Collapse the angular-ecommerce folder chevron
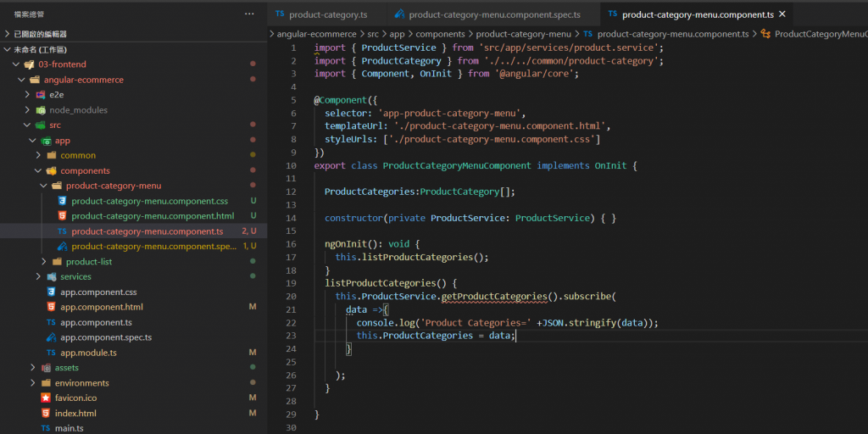 [21, 80]
